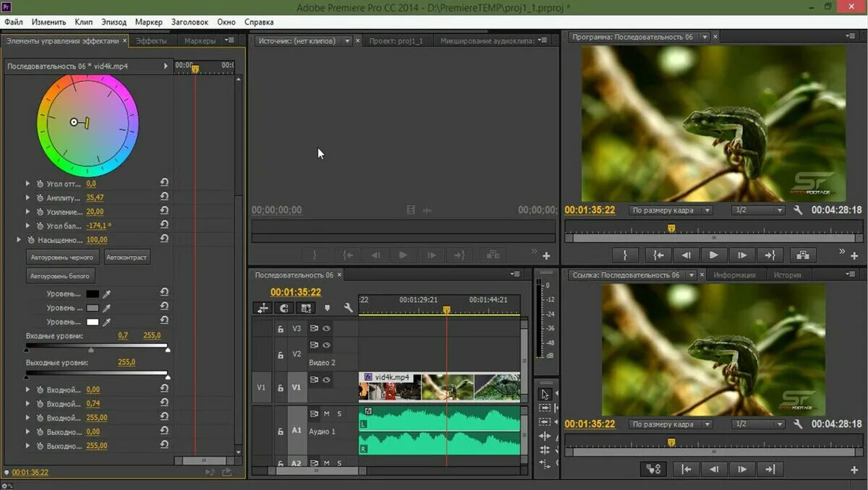Reset the Насыщенность value with its reset arrow
This screenshot has height=490, width=868.
pos(164,239)
